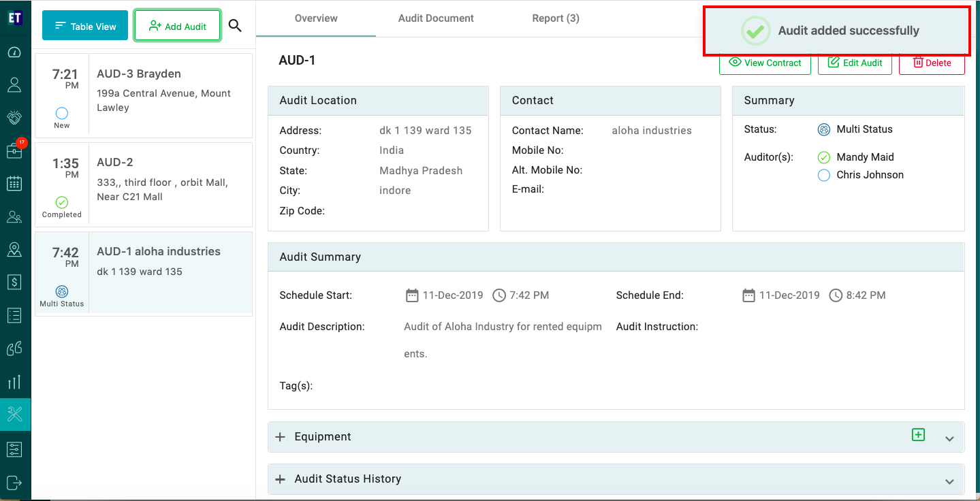Viewport: 980px width, 501px height.
Task: Click Multi Status icon on AUD-1 card
Action: (61, 291)
